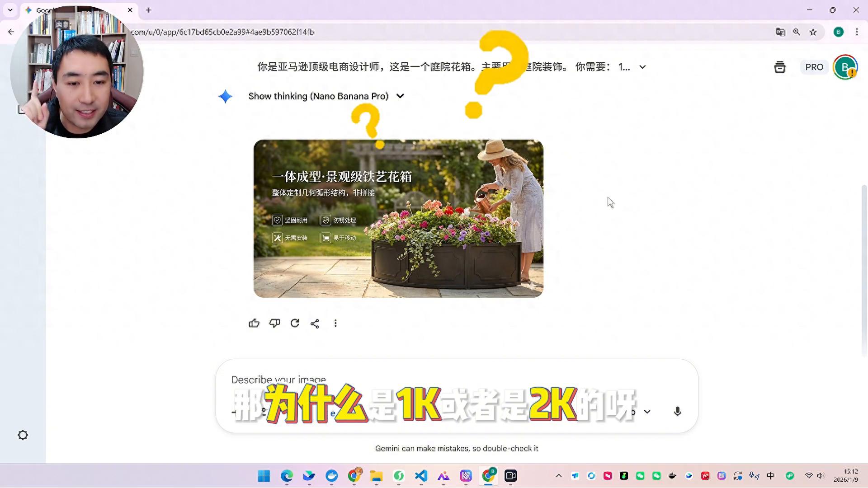
Task: Open Visual Studio Code from taskbar
Action: [x=421, y=476]
